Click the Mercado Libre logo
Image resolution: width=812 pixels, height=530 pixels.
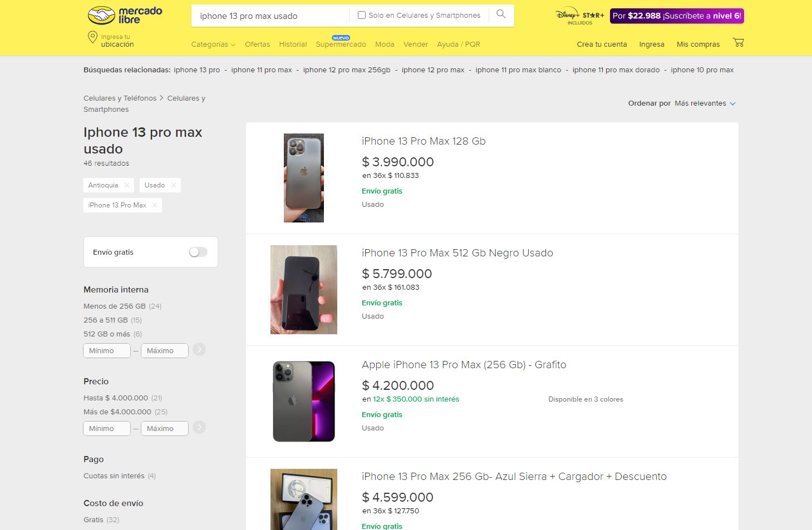[125, 16]
